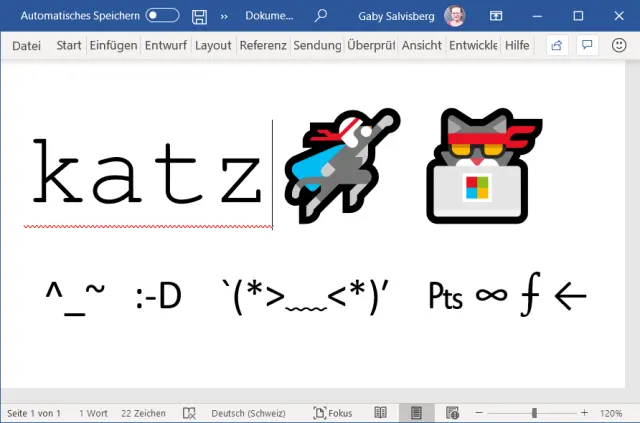
Task: Click the Share icon in the ribbon
Action: (x=557, y=45)
